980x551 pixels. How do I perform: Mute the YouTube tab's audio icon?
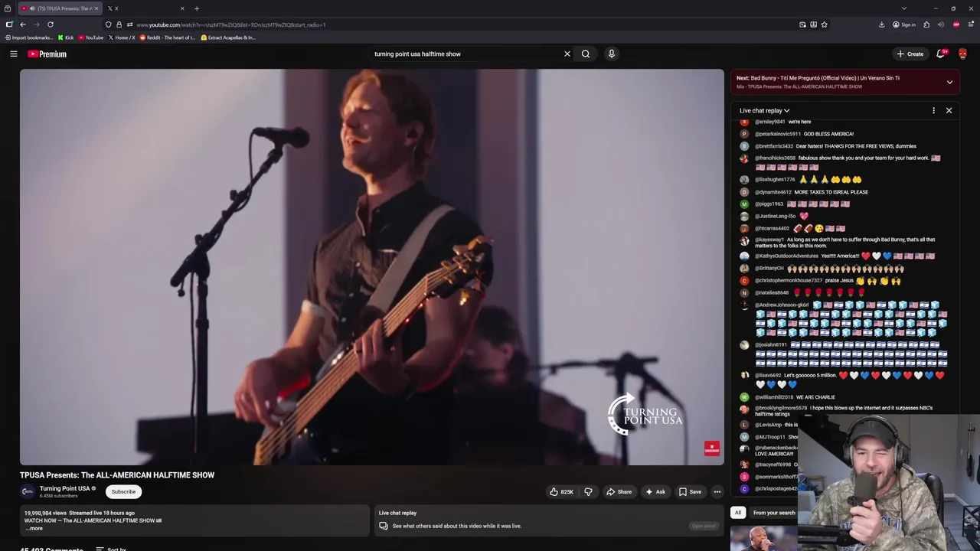(31, 8)
